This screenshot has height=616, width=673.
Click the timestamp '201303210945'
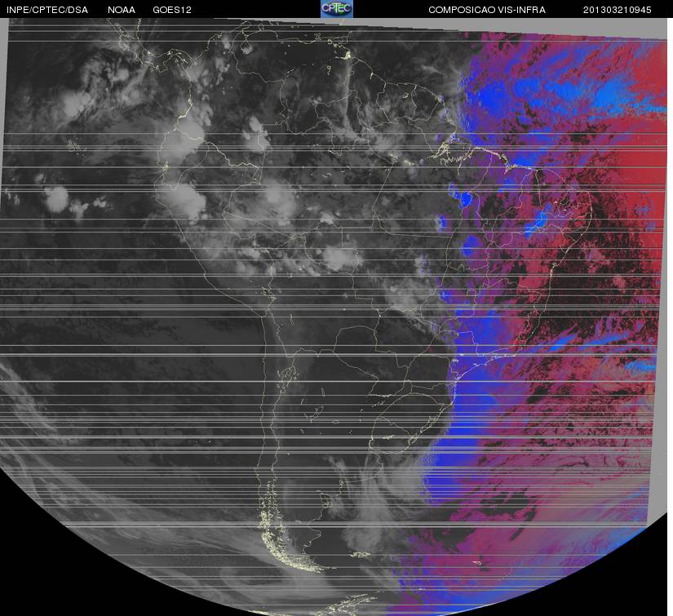pos(618,10)
